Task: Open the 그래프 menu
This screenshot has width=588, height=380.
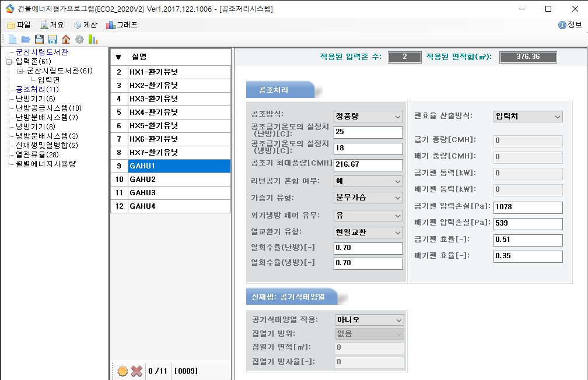Action: [x=122, y=25]
